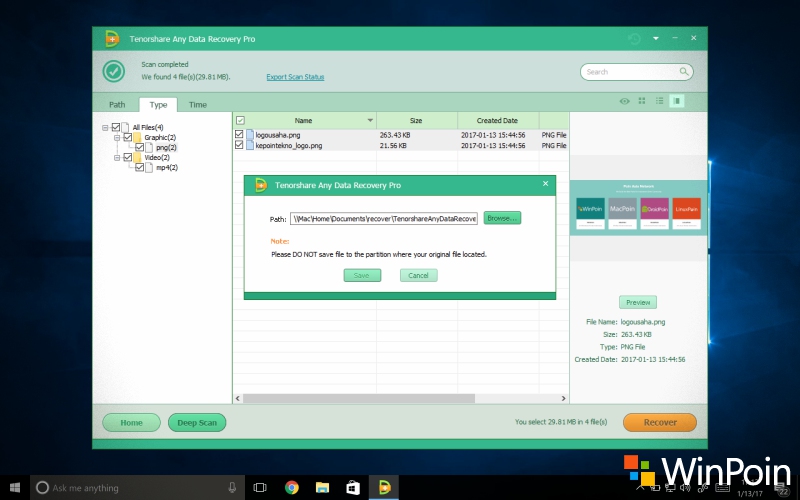
Task: Open the title bar dropdown menu arrow
Action: pos(656,38)
